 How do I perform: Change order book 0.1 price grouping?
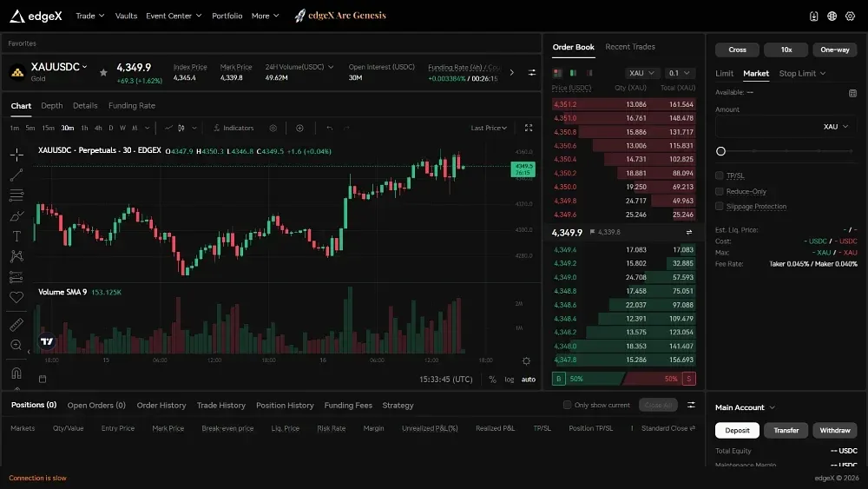(680, 73)
